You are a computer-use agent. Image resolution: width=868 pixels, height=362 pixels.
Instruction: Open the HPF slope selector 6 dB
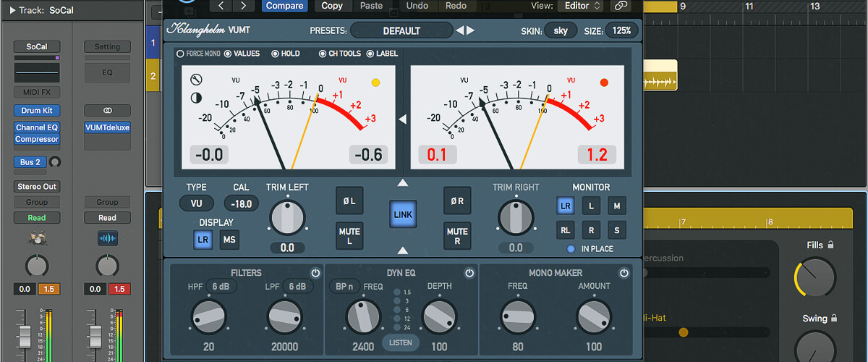click(221, 286)
